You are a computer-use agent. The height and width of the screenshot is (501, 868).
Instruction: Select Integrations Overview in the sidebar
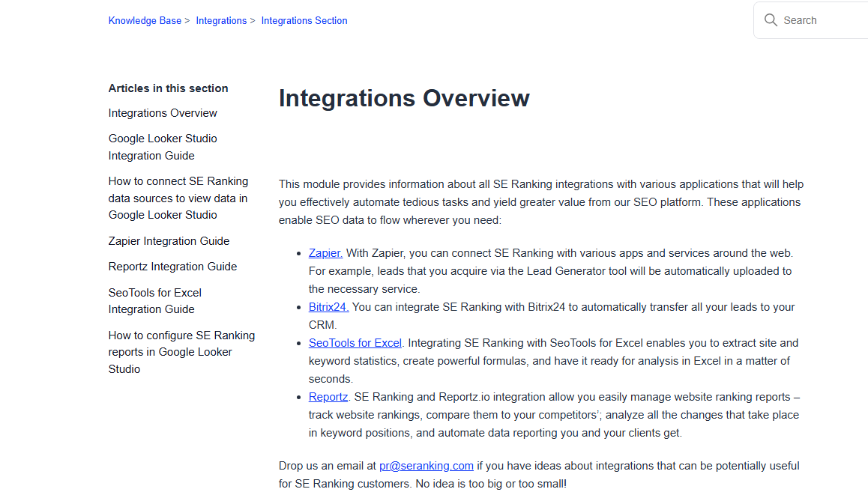pyautogui.click(x=163, y=112)
